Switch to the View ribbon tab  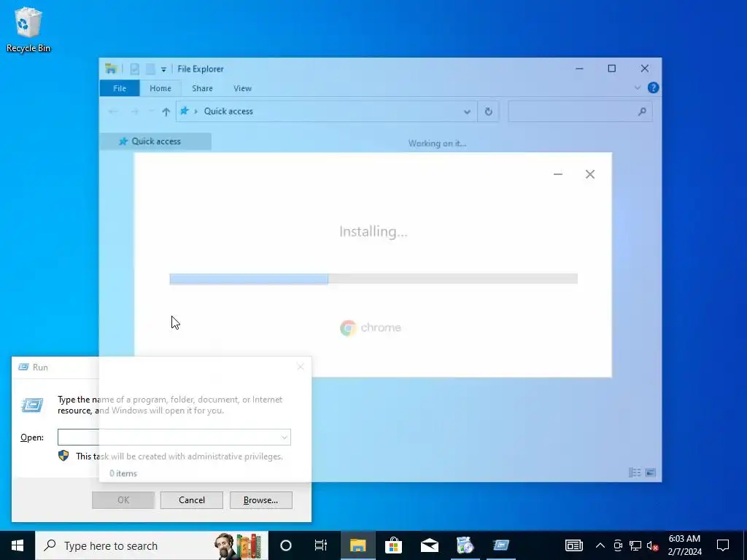[x=242, y=88]
